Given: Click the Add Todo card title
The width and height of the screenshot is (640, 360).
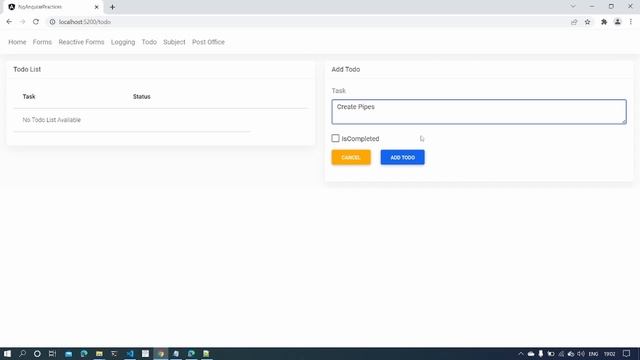Looking at the screenshot, I should (346, 69).
